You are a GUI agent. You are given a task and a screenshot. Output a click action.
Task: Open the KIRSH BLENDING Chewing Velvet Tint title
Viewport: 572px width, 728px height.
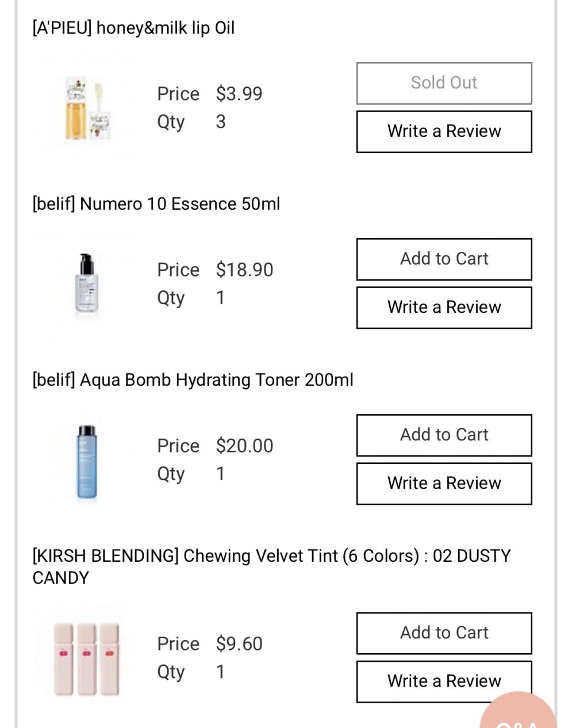271,566
